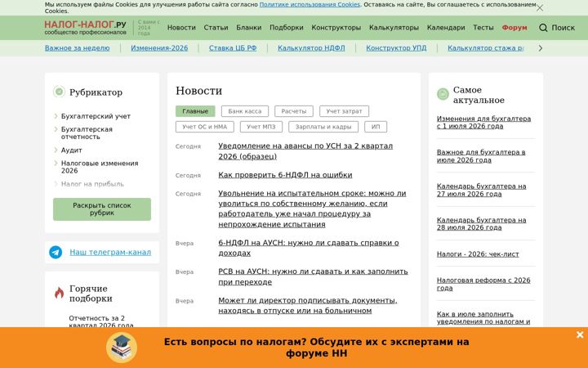This screenshot has height=368, width=588.
Task: Open the Подборки menu item
Action: 287,28
